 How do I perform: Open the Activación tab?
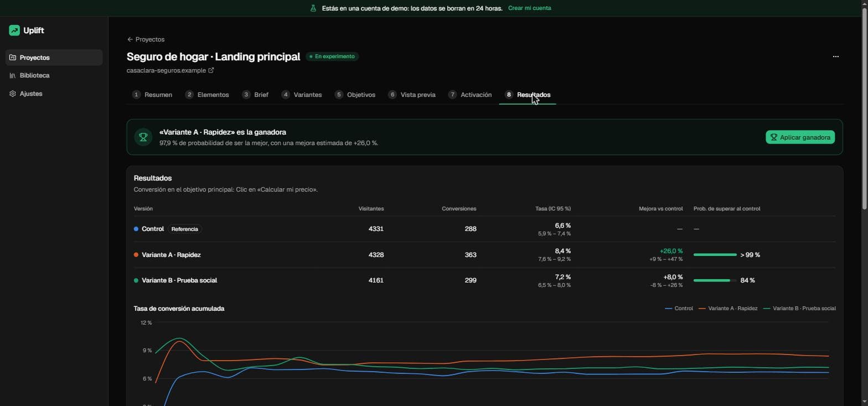(x=470, y=95)
